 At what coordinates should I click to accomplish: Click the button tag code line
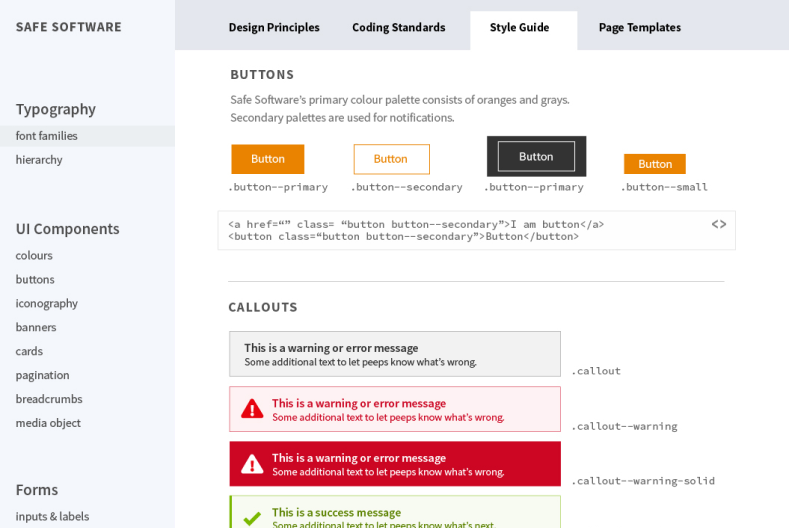click(404, 237)
